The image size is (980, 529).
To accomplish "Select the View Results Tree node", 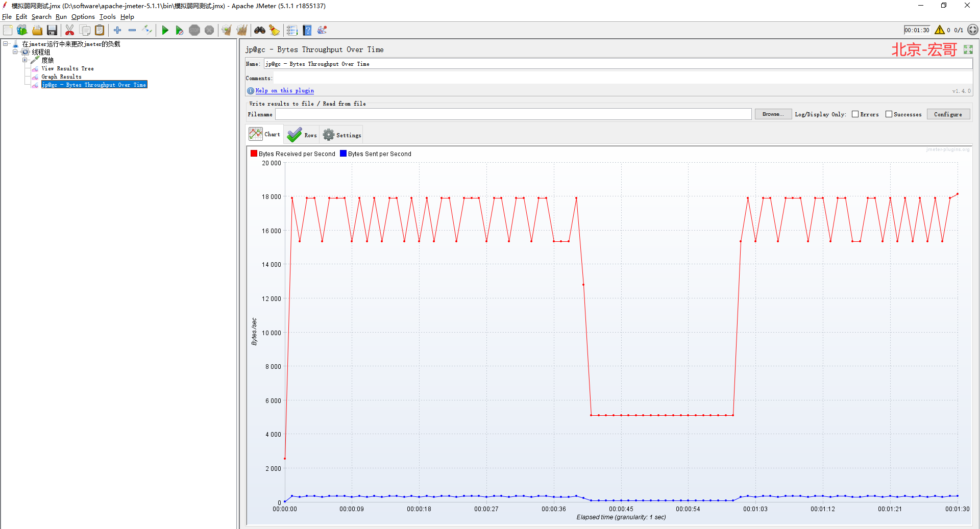I will pos(67,68).
